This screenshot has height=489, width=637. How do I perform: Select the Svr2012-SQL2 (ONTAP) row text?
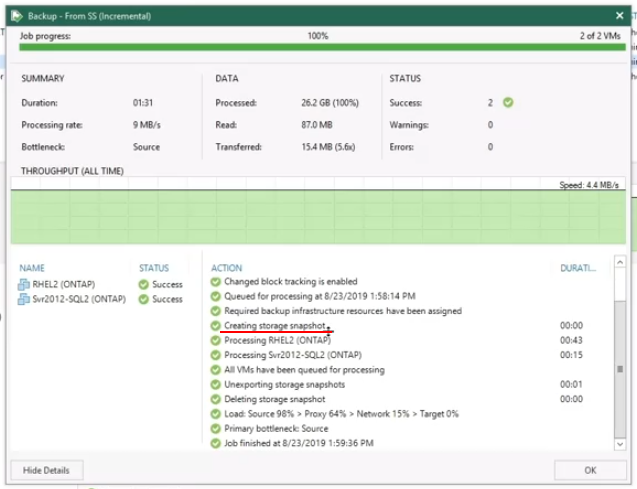coord(79,299)
